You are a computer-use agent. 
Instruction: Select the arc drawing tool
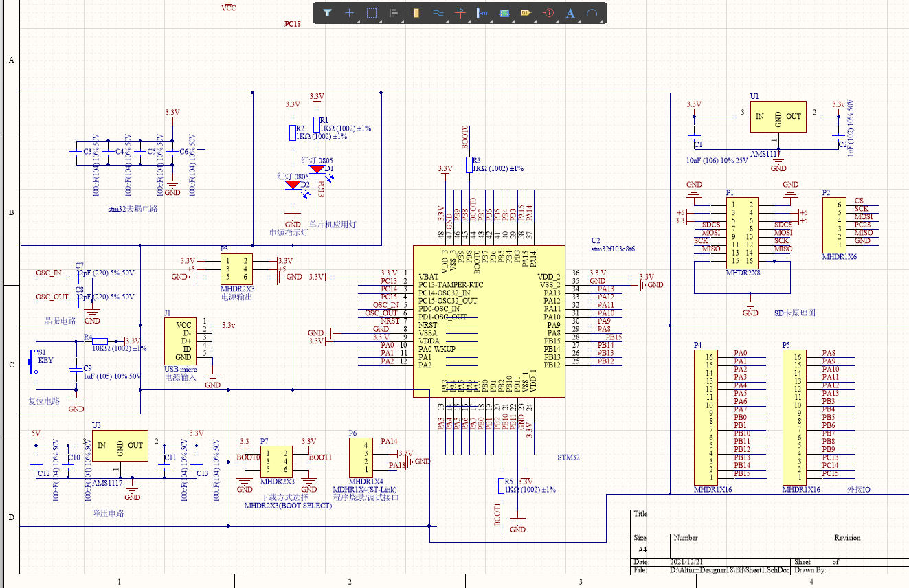pyautogui.click(x=592, y=12)
